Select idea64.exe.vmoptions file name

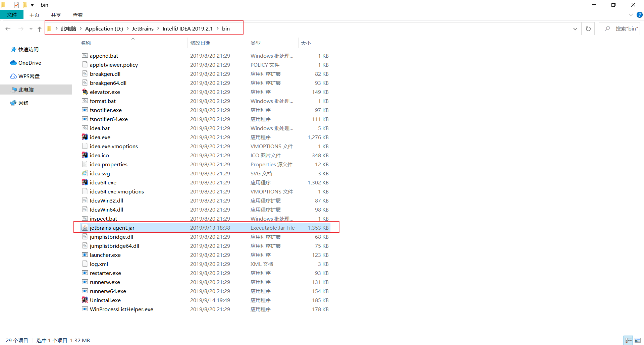pyautogui.click(x=117, y=191)
